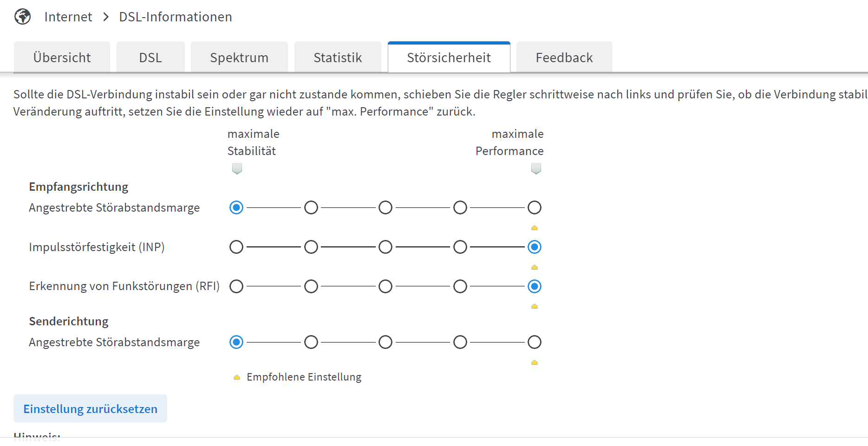The image size is (868, 446).
Task: Set Empfangsrichtung Störabstandsmarge to max Performance
Action: (x=535, y=207)
